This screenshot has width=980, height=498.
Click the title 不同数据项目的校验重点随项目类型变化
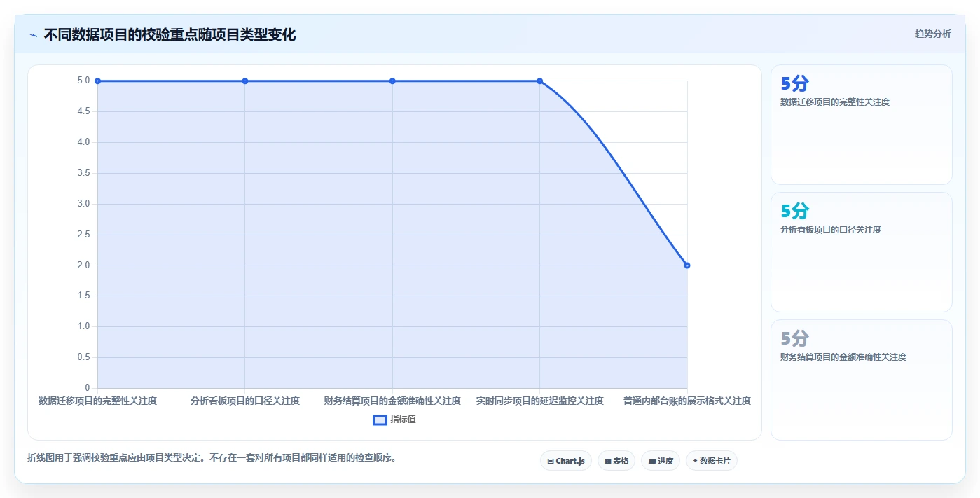coord(170,35)
